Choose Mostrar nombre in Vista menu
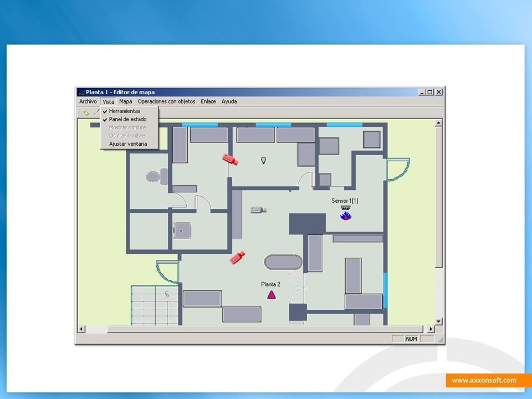532x399 pixels. pos(129,127)
